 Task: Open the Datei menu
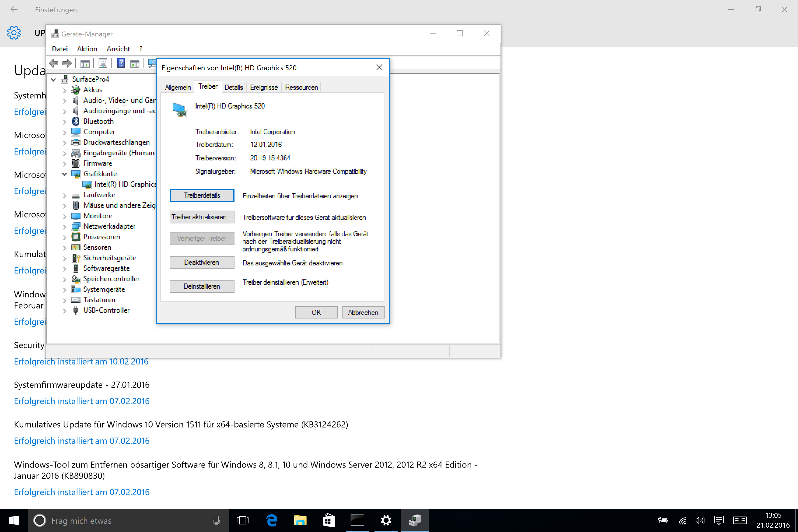pos(60,49)
